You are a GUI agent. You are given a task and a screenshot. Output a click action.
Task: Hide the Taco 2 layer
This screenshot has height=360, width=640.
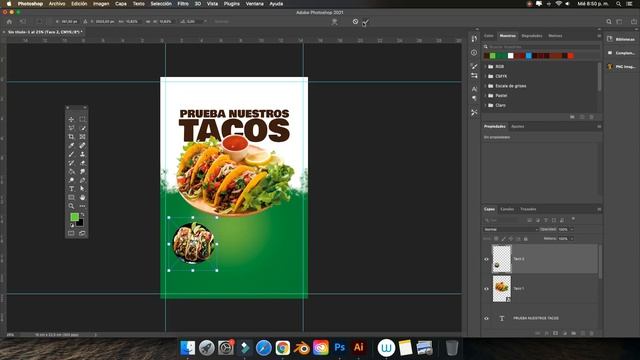tap(486, 259)
